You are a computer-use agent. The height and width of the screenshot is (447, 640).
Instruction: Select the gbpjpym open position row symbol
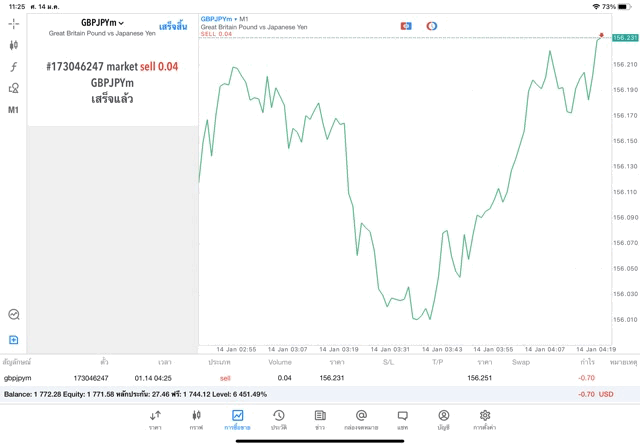point(18,378)
